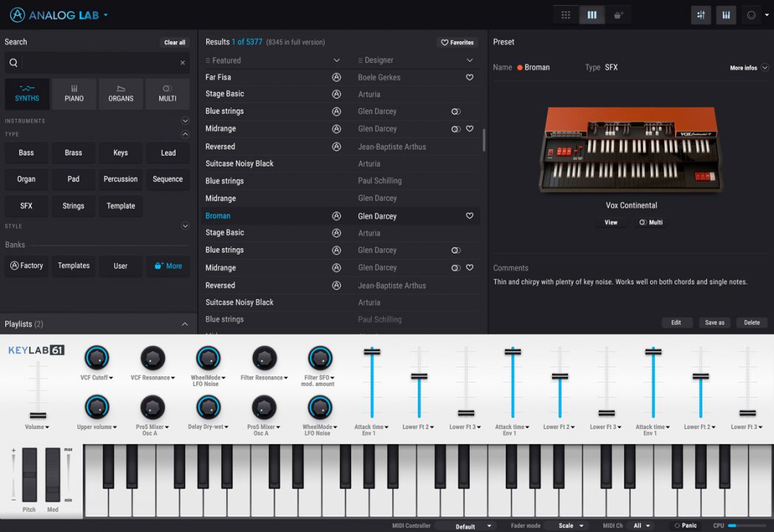
Task: Click the Panic button
Action: point(686,525)
